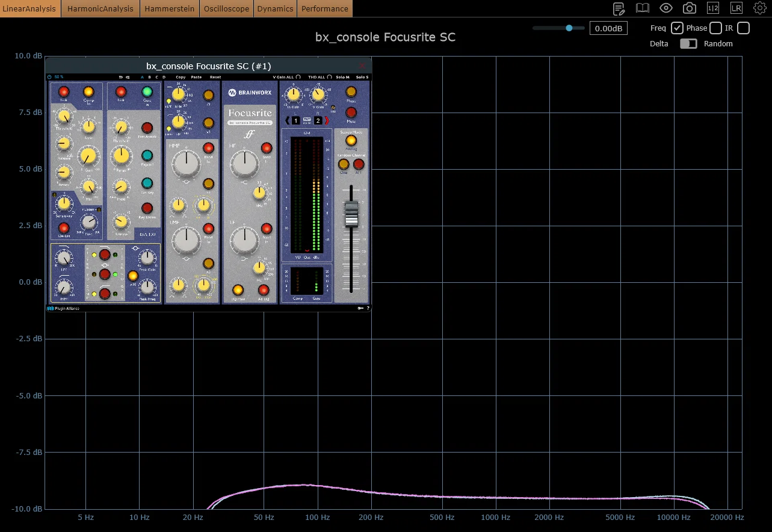The height and width of the screenshot is (532, 772).
Task: Open the Oscilloscope tab
Action: click(x=227, y=8)
